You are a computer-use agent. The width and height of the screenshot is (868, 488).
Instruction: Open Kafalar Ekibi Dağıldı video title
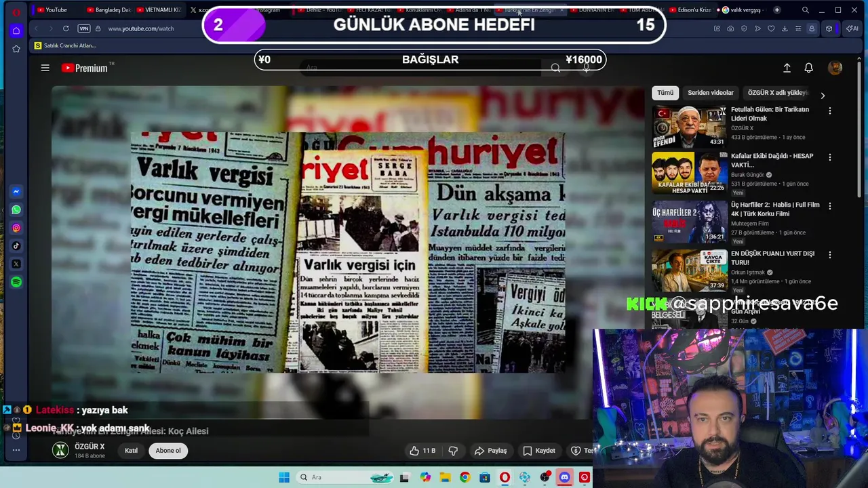(772, 160)
